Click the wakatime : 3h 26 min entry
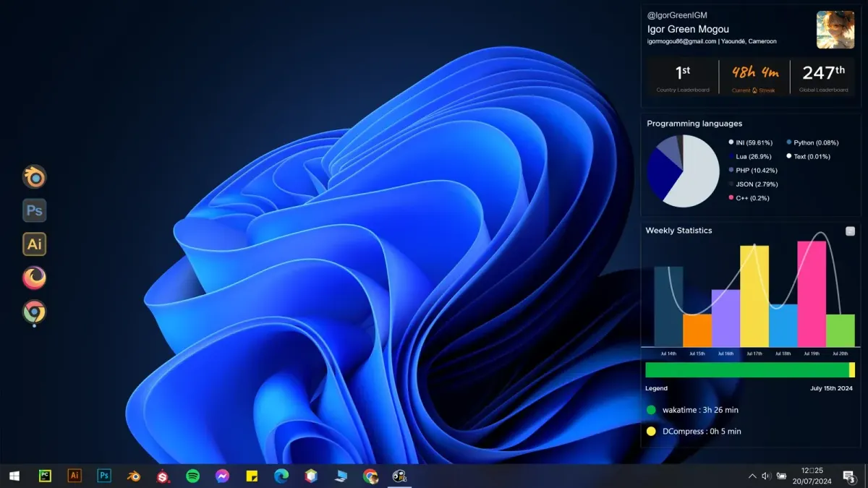Screen dimensions: 868x488 tap(700, 410)
